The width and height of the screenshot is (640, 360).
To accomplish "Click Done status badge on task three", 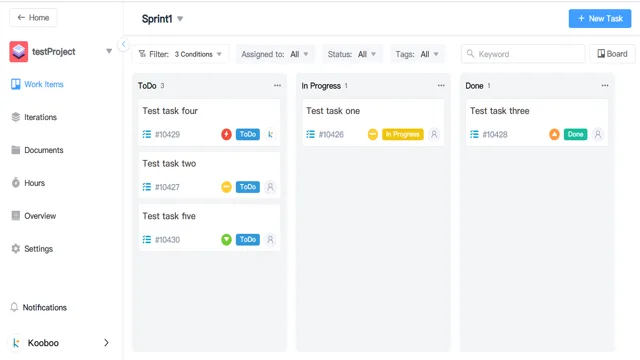I will [576, 134].
